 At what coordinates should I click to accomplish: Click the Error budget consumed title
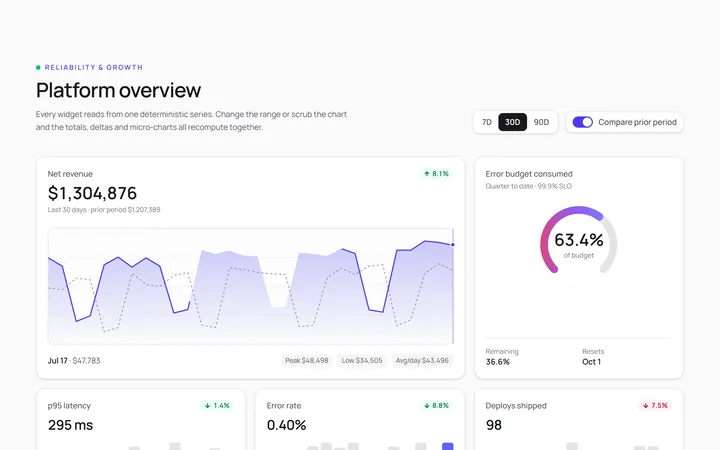tap(529, 174)
